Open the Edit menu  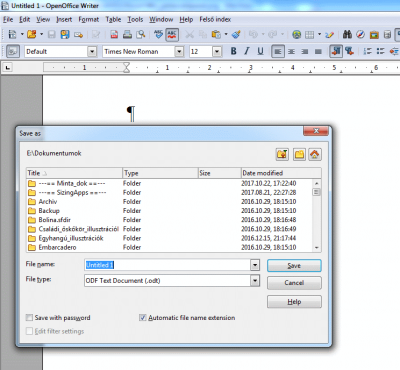click(25, 19)
